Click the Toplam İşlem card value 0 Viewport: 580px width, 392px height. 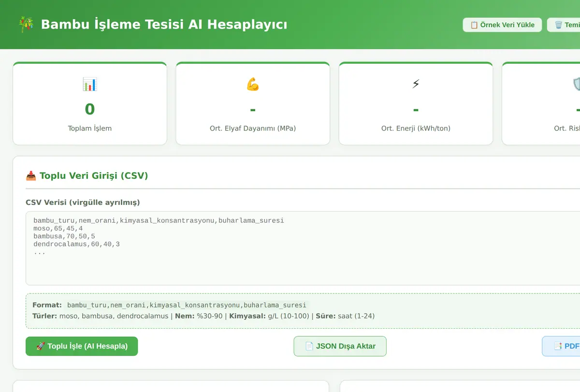[x=90, y=109]
